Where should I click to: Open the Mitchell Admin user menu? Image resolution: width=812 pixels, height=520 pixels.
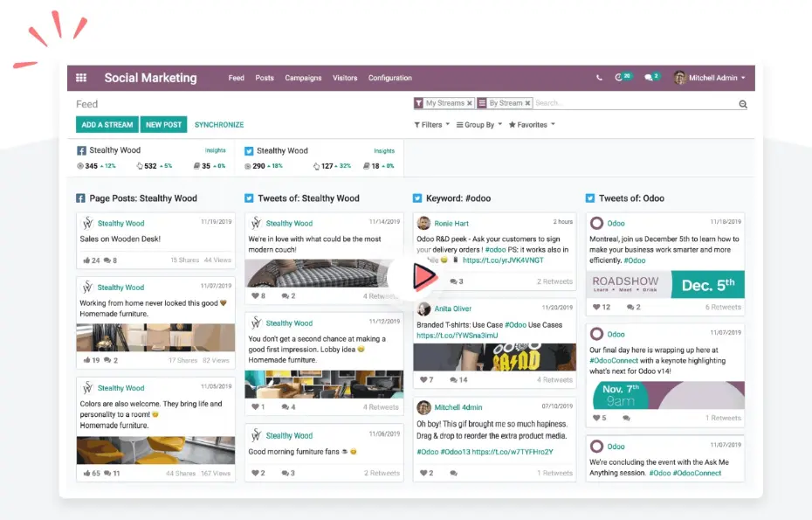point(710,78)
